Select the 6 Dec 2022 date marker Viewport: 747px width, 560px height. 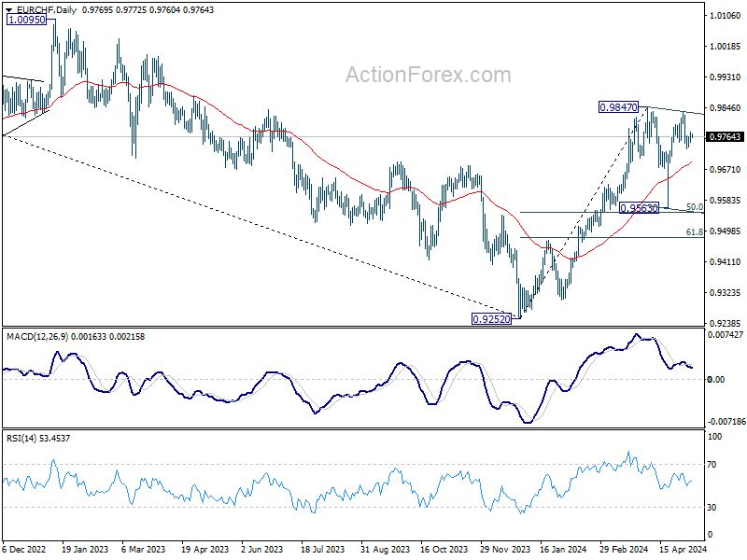[24, 549]
